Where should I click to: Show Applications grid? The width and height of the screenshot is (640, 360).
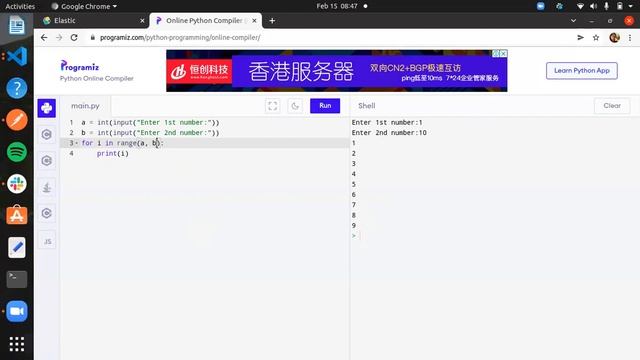[x=17, y=344]
